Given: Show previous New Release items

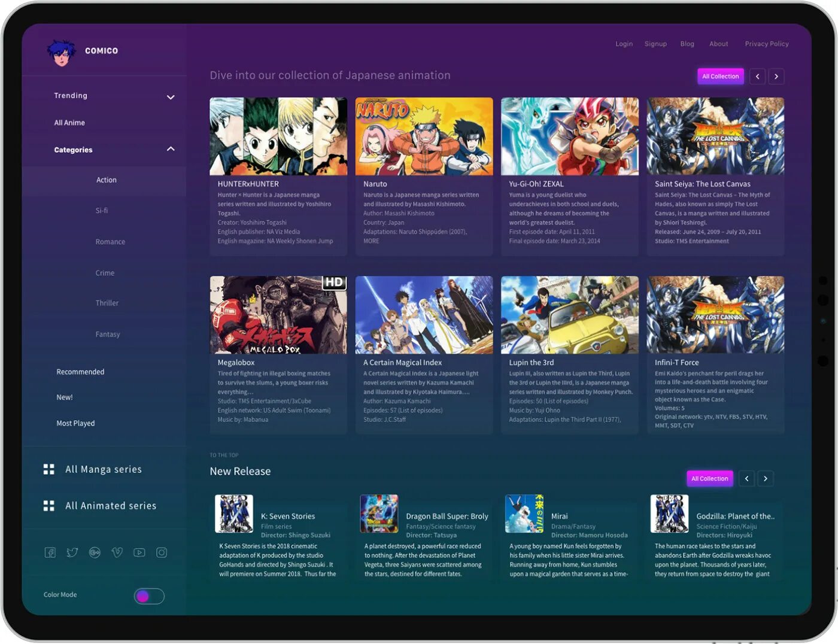Looking at the screenshot, I should [x=746, y=478].
